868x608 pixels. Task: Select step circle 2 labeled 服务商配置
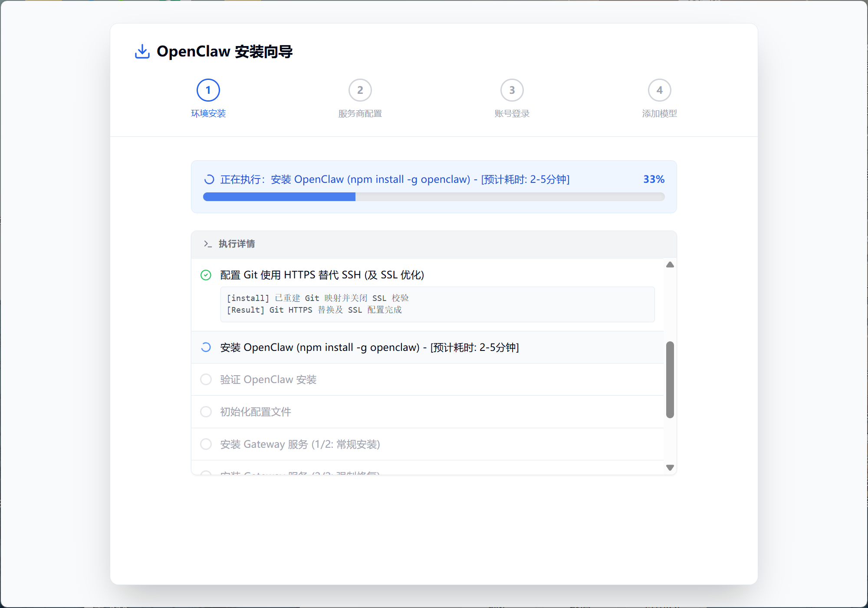tap(360, 90)
